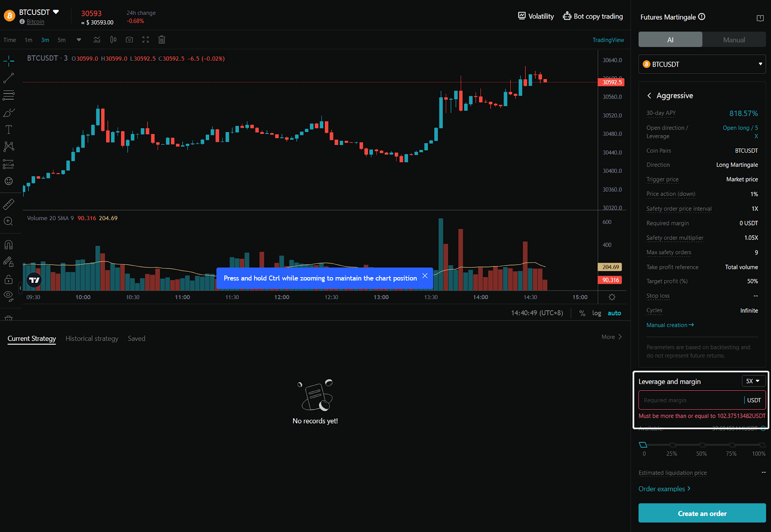Open Order examples
Viewport: 771px width, 532px height.
[665, 489]
